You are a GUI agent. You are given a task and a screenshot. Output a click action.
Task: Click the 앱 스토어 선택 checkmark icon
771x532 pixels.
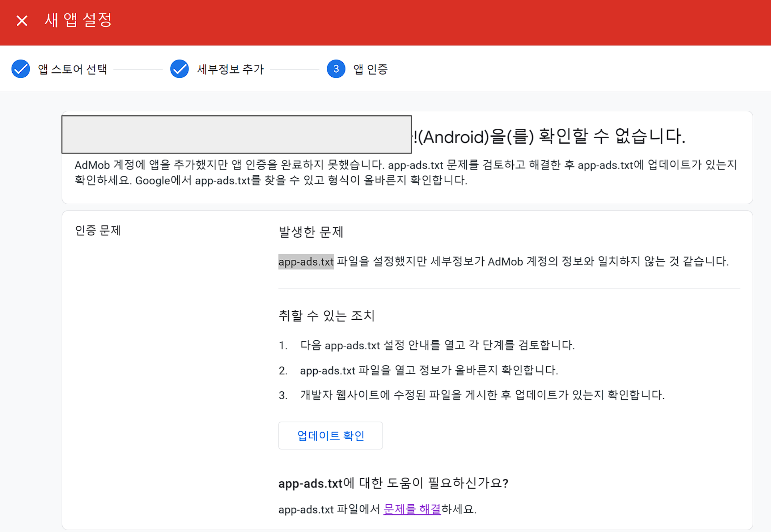coord(21,69)
